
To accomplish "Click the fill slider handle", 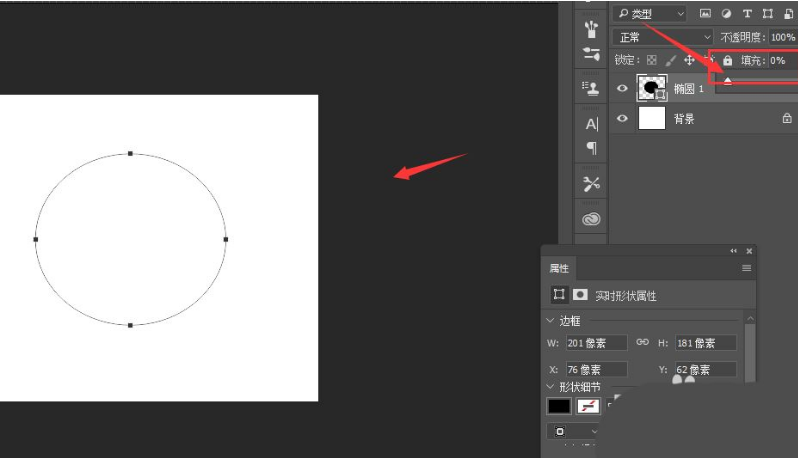I will click(x=728, y=80).
